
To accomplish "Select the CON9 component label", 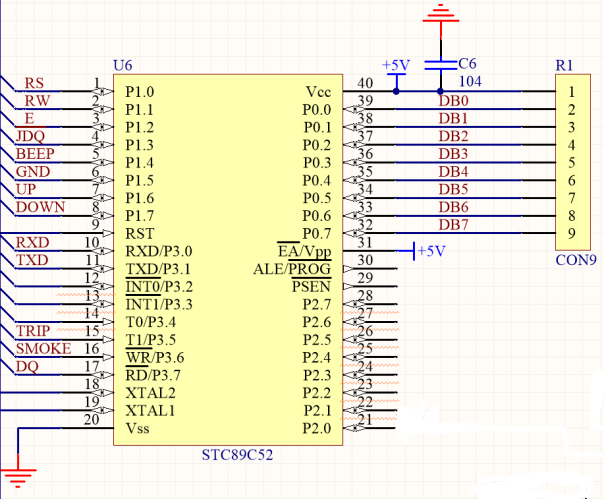I will (576, 260).
